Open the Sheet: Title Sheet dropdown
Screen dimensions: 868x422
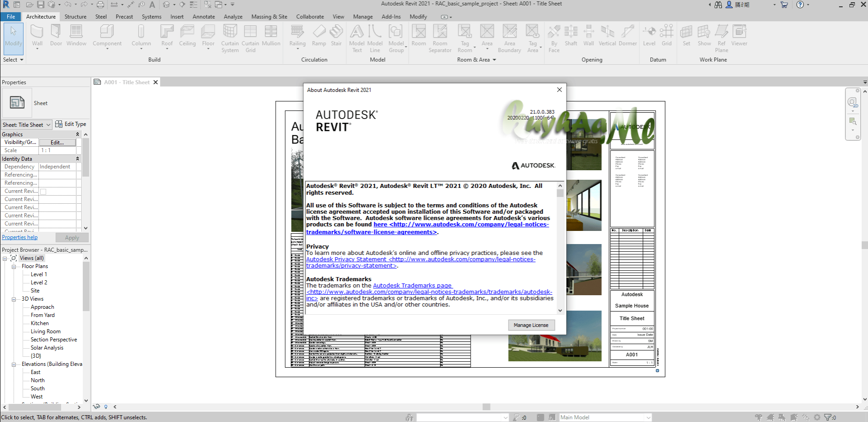26,125
